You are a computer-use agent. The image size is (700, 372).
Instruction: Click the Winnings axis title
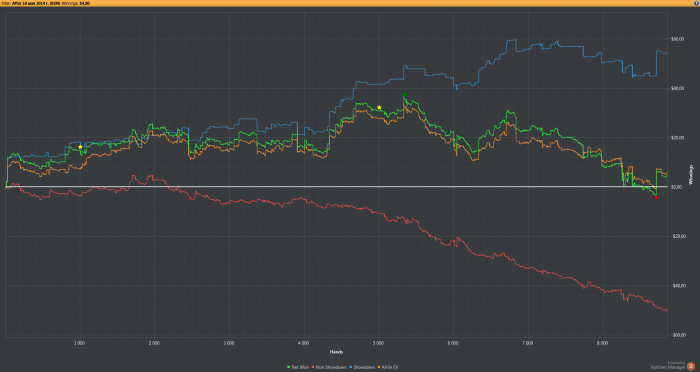pos(692,175)
